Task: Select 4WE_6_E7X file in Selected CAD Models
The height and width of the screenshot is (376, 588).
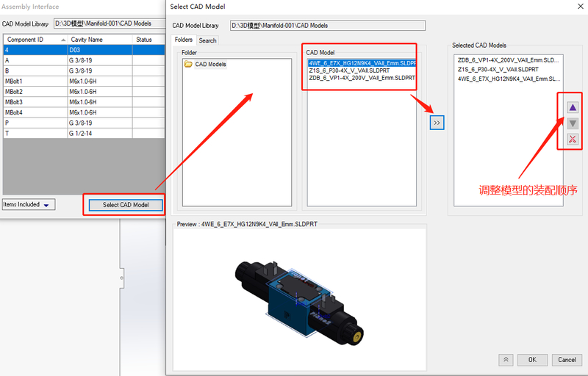Action: (509, 78)
